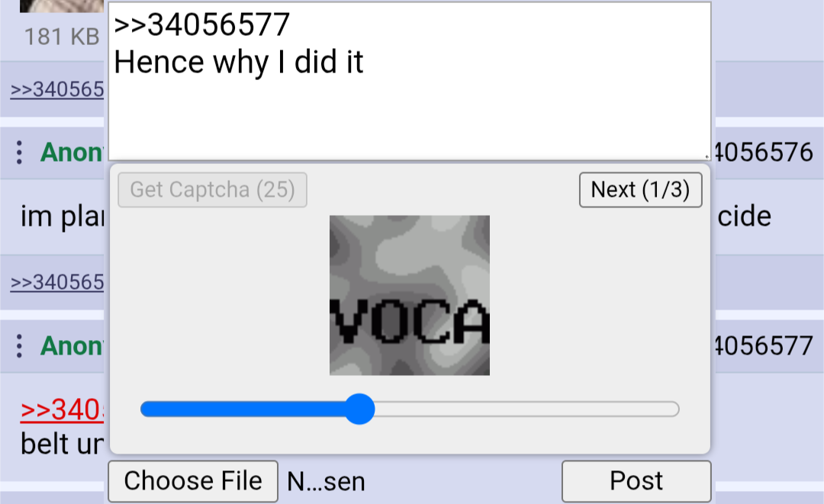824x504 pixels.
Task: Click the blue captcha slider handle
Action: click(x=360, y=409)
